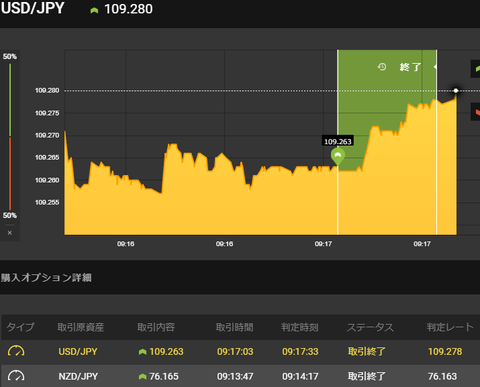Click expiry time 09:14:17

tap(300, 376)
